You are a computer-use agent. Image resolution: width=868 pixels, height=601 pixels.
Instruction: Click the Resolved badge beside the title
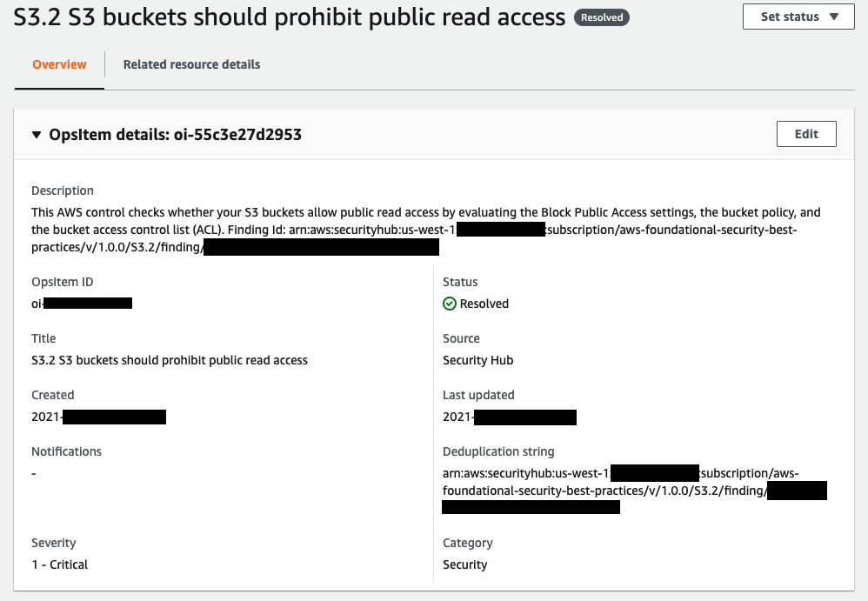pyautogui.click(x=601, y=17)
